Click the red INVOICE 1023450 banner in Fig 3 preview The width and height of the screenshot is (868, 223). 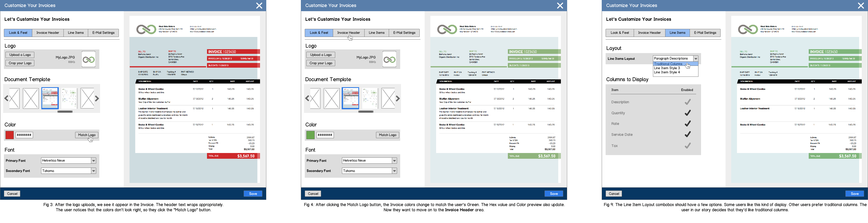(x=234, y=52)
